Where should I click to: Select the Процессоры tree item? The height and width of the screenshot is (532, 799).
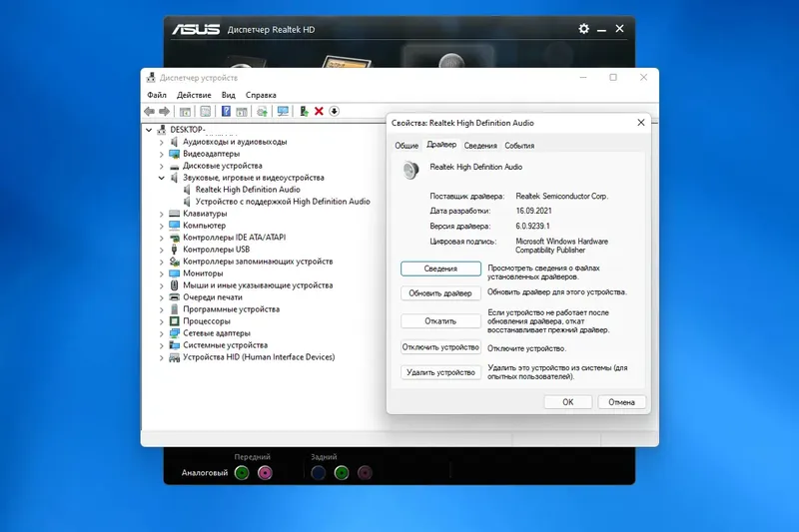(207, 321)
